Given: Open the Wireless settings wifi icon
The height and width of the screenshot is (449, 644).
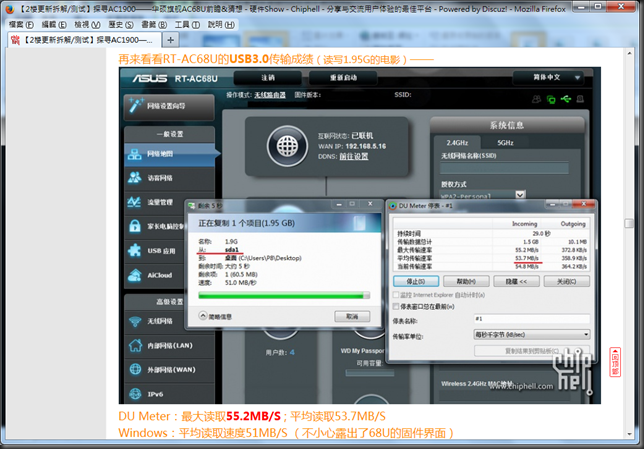Looking at the screenshot, I should pos(135,321).
